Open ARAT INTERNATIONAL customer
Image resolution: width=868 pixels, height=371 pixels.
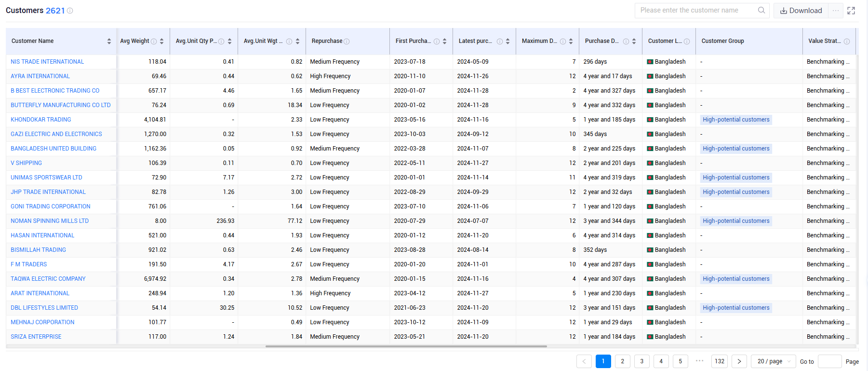tap(40, 293)
